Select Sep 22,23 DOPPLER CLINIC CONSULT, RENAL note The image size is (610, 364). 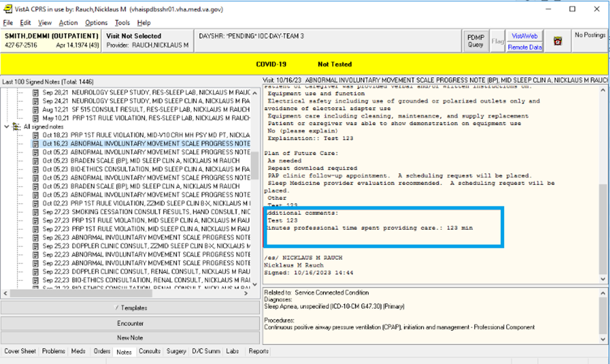click(146, 271)
